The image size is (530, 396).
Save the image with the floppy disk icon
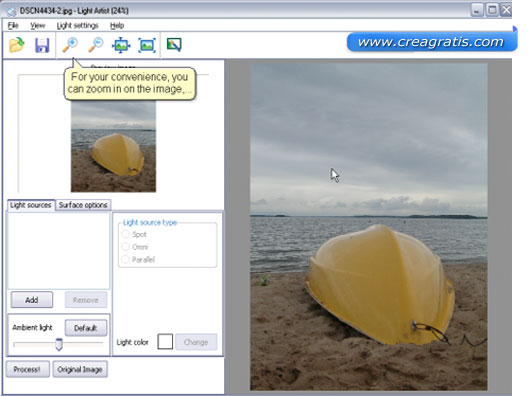tap(42, 45)
